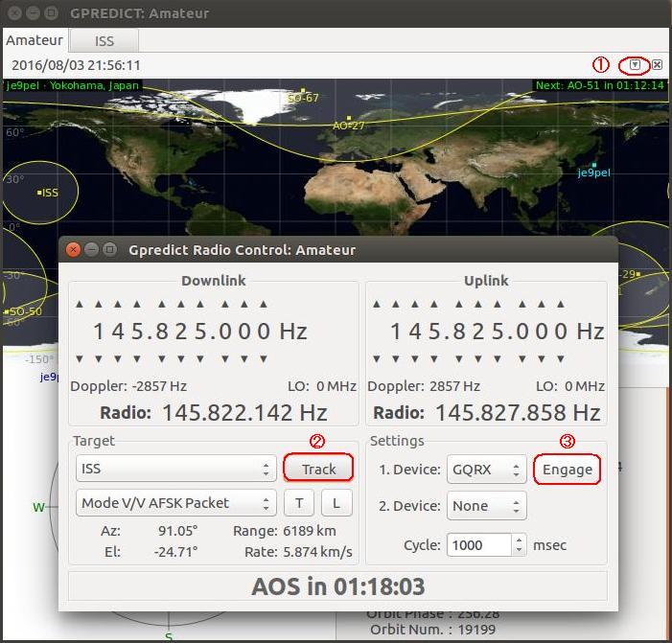Click the 'Doppler: -2857 Hz' downlink text
Image resolution: width=672 pixels, height=643 pixels.
click(x=128, y=386)
